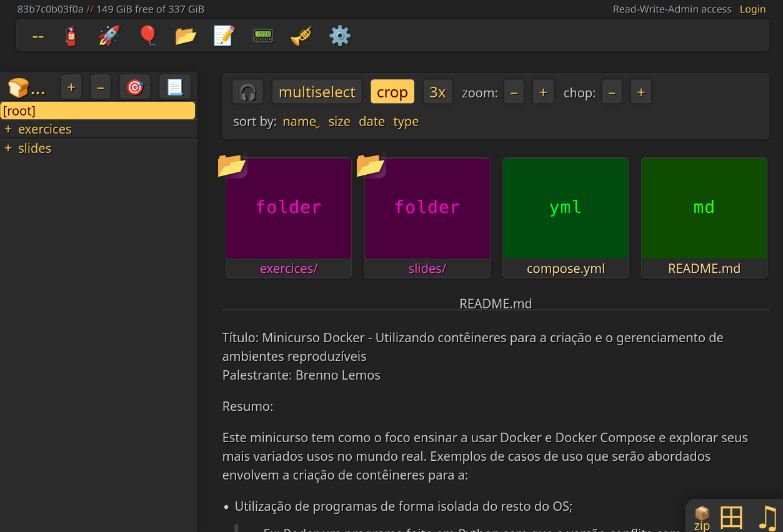Sort files by size
The height and width of the screenshot is (532, 783).
coord(339,122)
